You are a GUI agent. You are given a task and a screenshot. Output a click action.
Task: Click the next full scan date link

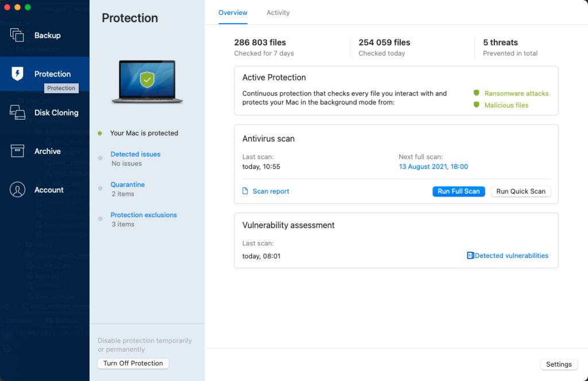pos(433,167)
